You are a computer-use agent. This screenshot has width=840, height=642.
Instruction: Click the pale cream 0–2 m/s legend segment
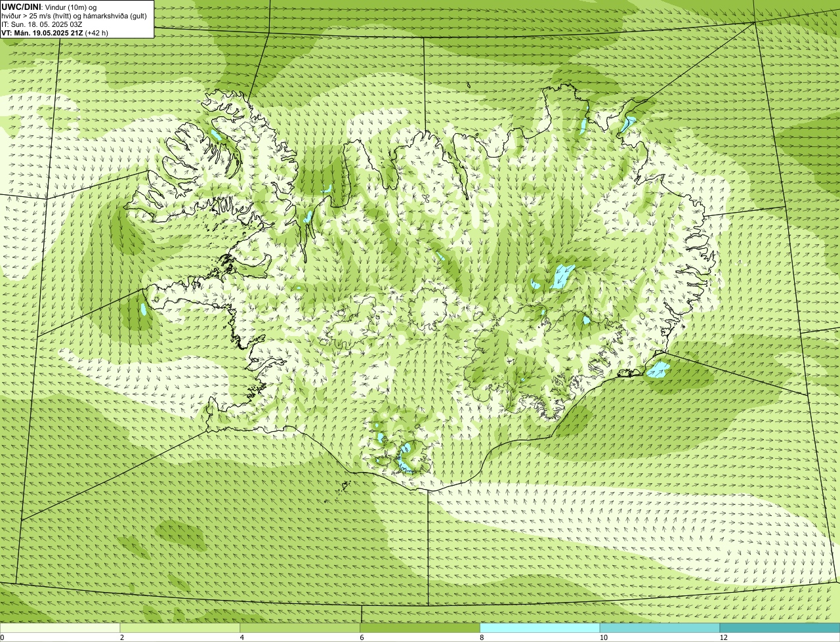tap(60, 628)
